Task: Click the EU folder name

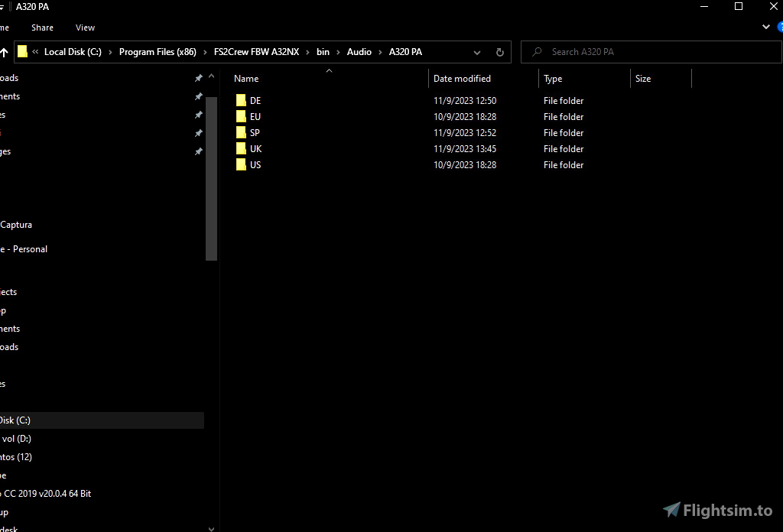Action: click(255, 116)
